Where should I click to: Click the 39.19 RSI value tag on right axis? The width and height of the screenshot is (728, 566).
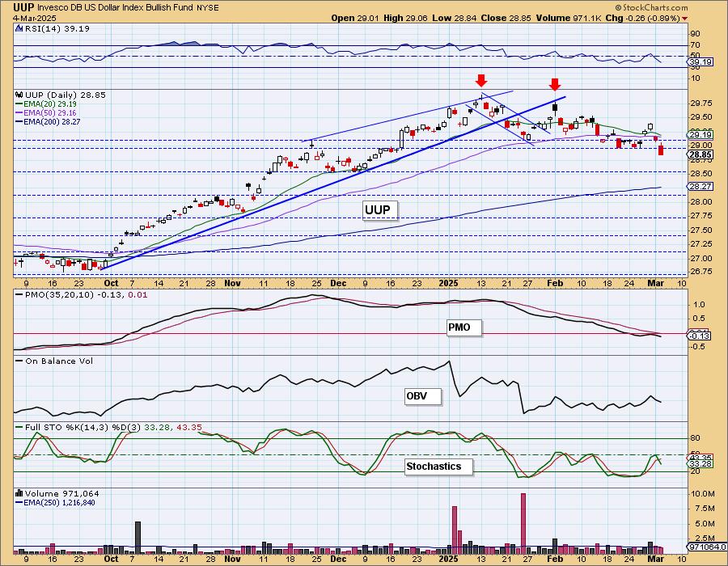pyautogui.click(x=701, y=61)
